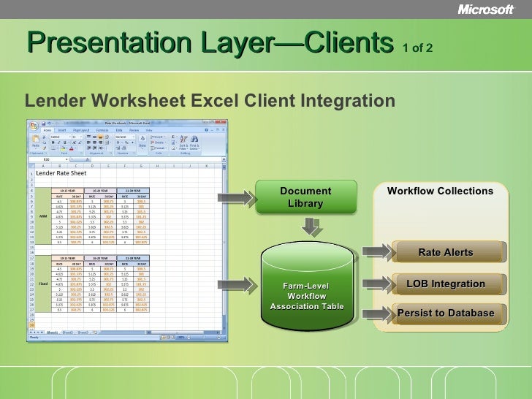Click the Increase Decimal icon
Image resolution: width=532 pixels, height=399 pixels.
point(118,148)
